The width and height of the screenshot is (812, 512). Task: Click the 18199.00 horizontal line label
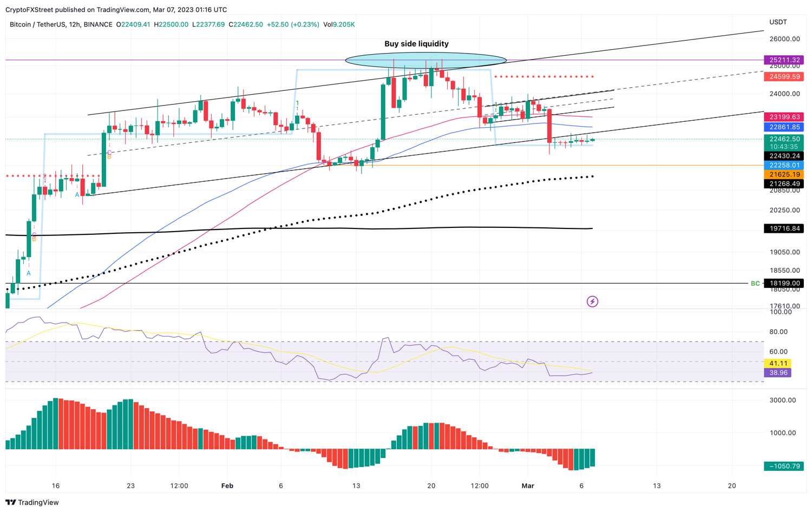tap(784, 283)
